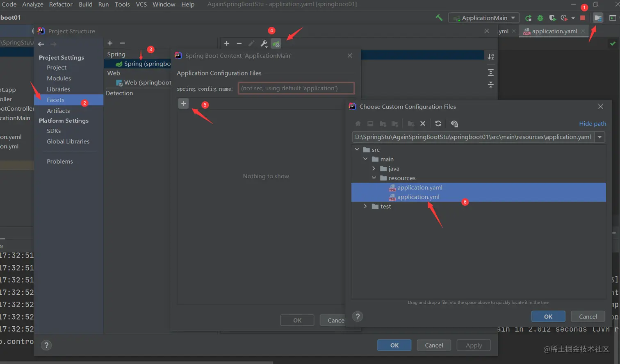Image resolution: width=620 pixels, height=364 pixels.
Task: Click the Sort alphabetically icon
Action: click(x=491, y=57)
